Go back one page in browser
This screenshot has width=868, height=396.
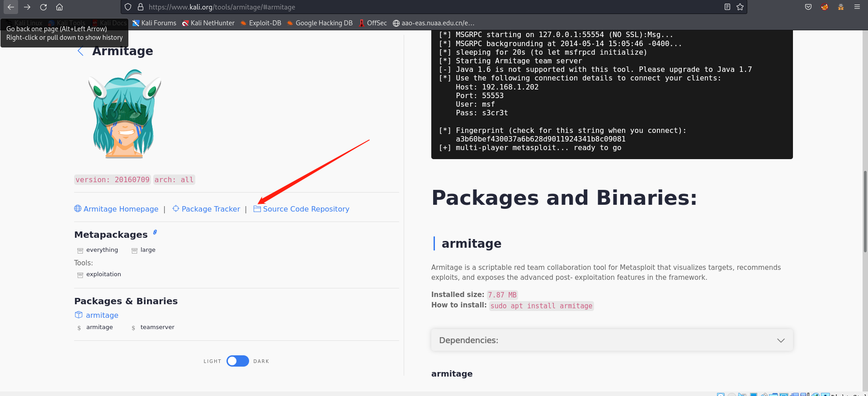11,7
